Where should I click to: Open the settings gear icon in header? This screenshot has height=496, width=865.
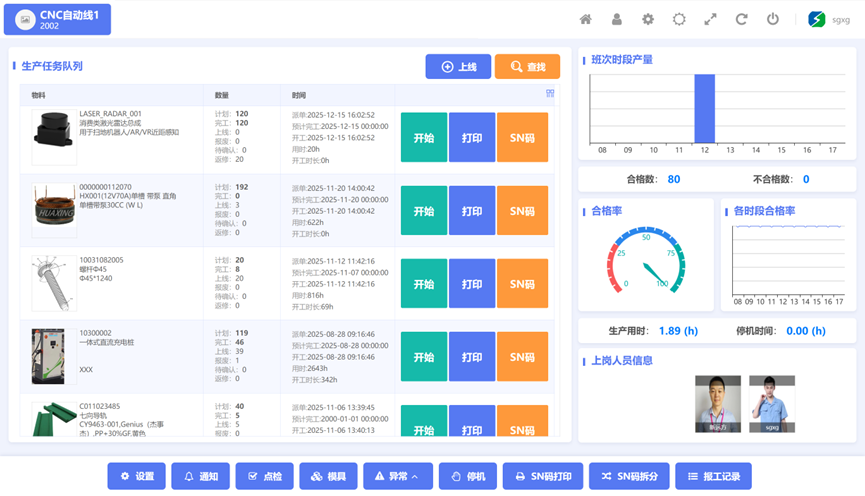[x=648, y=19]
